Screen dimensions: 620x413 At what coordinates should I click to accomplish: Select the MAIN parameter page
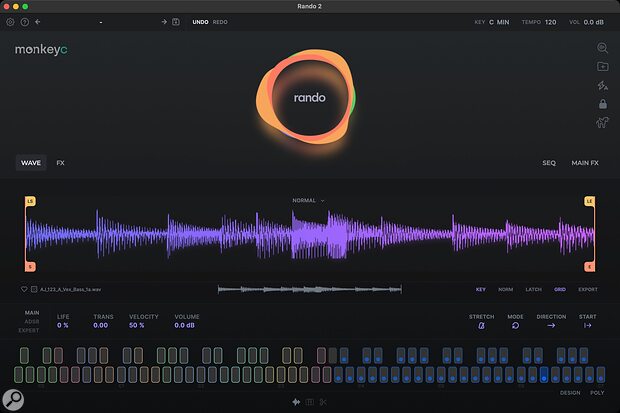click(x=32, y=313)
